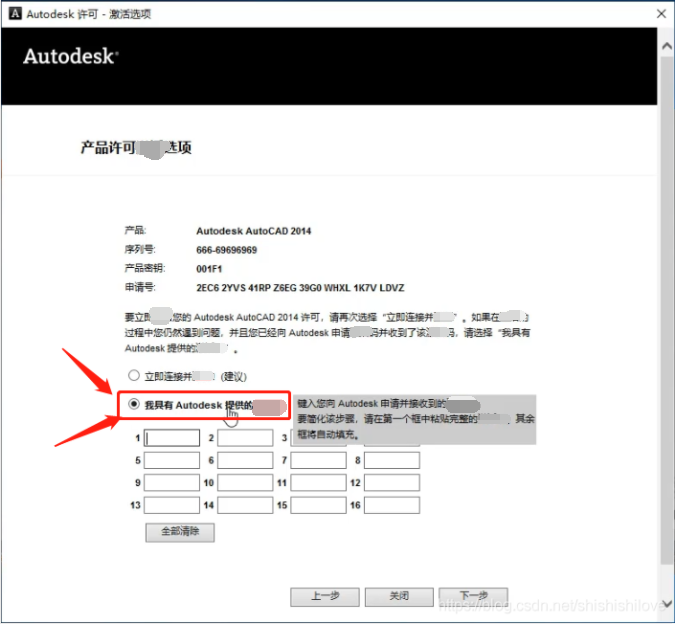Click the 关闭 close button
The height and width of the screenshot is (624, 675).
399,596
